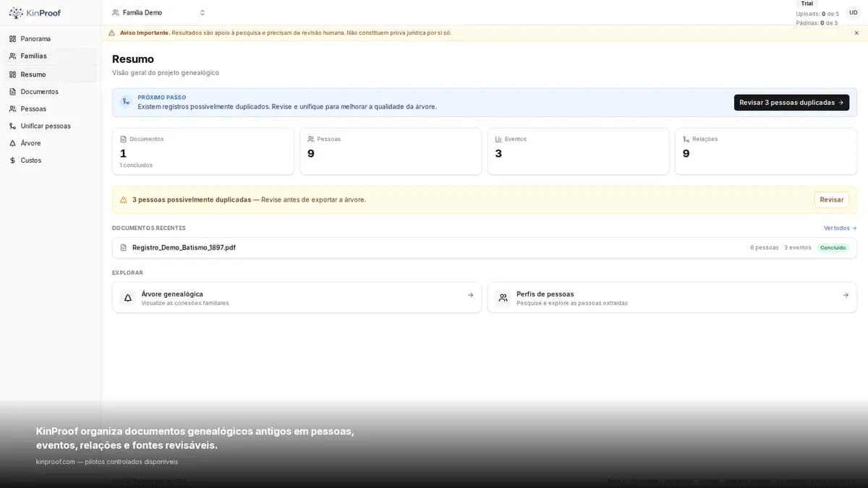Screen dimensions: 868x488
Task: Open the UD user avatar menu
Action: pyautogui.click(x=854, y=12)
